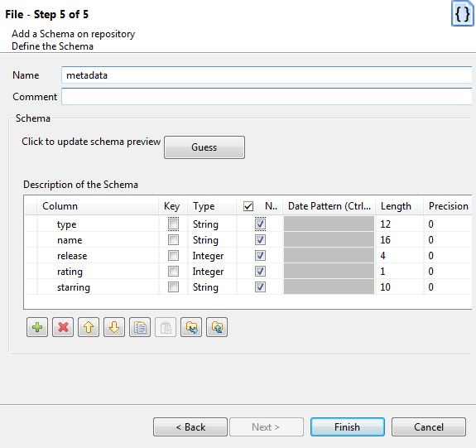Copy selected schema columns icon
This screenshot has height=448, width=476.
[x=140, y=327]
